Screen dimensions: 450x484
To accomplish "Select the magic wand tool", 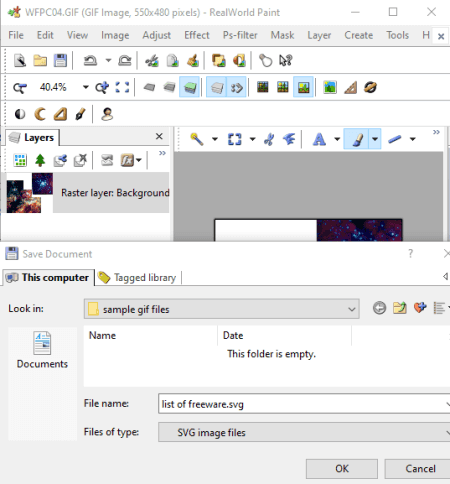I will pos(197,139).
